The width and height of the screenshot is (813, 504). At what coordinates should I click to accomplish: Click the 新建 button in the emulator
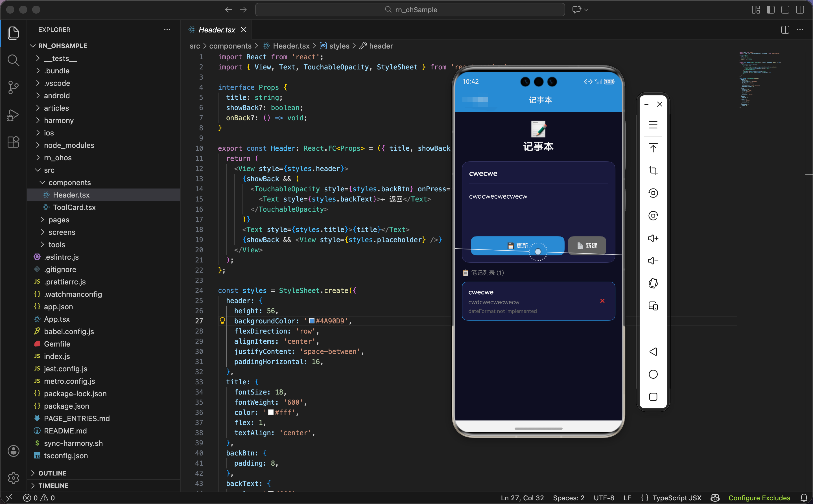coord(587,246)
